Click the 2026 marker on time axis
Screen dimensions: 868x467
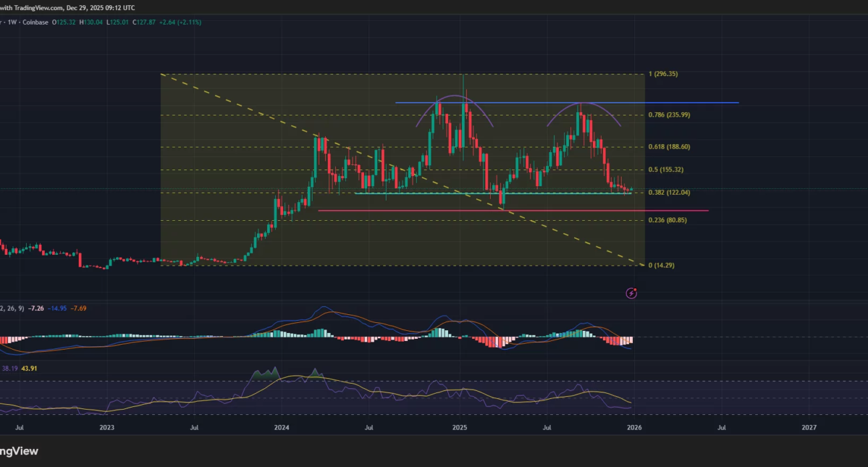634,426
